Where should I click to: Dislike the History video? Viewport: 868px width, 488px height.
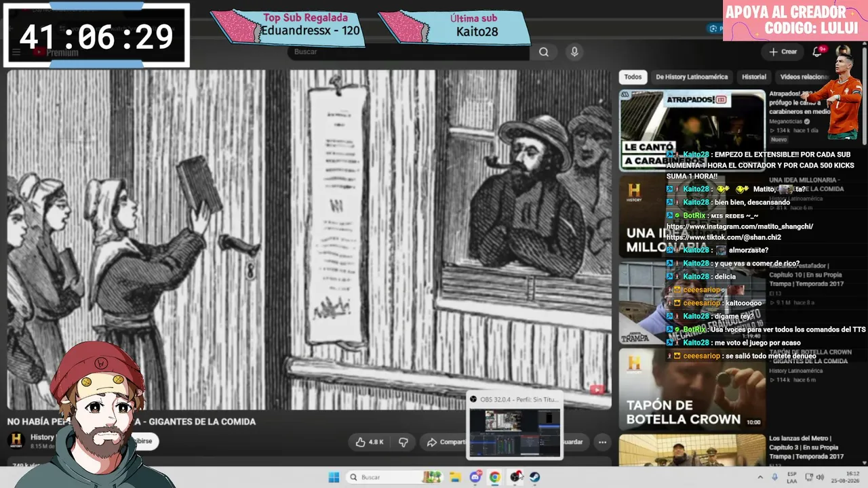403,442
